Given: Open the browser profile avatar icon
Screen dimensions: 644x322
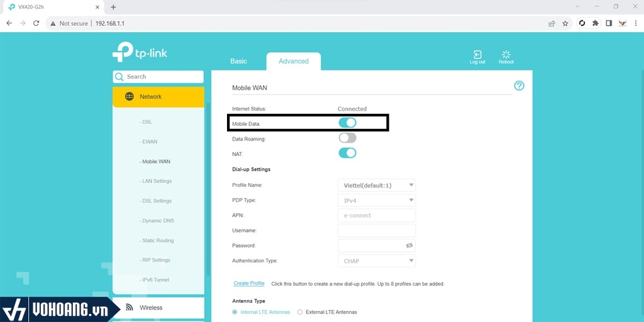Looking at the screenshot, I should click(x=623, y=23).
